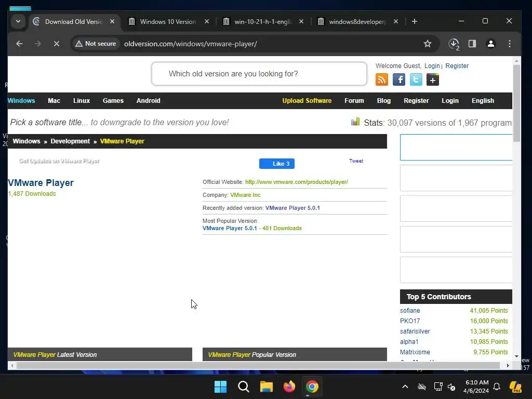Close the windows8developer tab
The image size is (532, 399).
click(395, 21)
